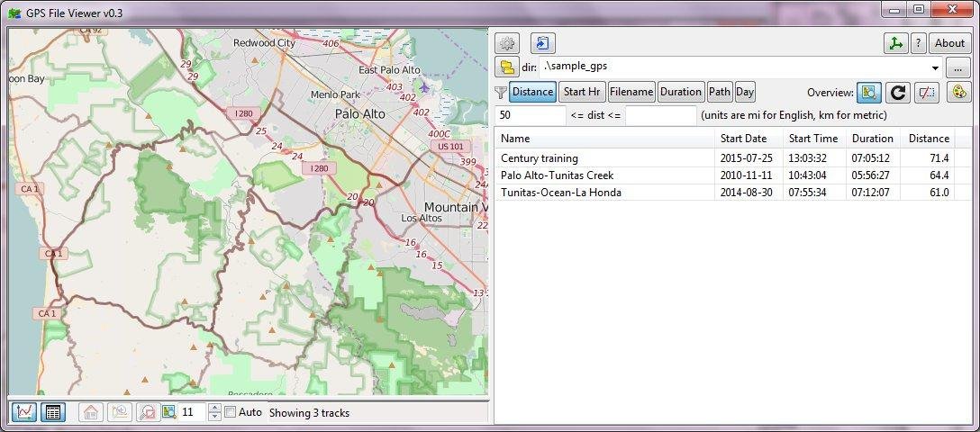Increase zoom level with up arrow
This screenshot has width=980, height=432.
click(215, 408)
